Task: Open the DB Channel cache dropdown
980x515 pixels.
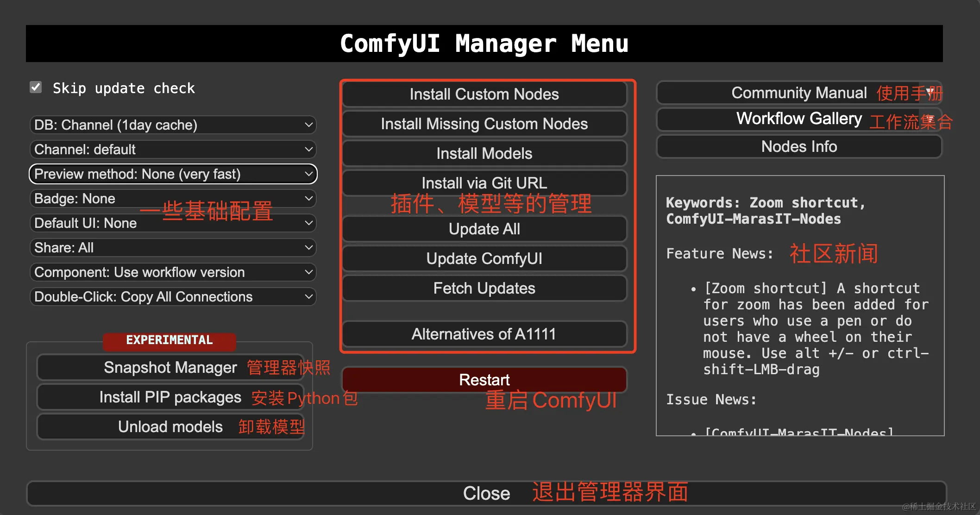Action: 173,125
